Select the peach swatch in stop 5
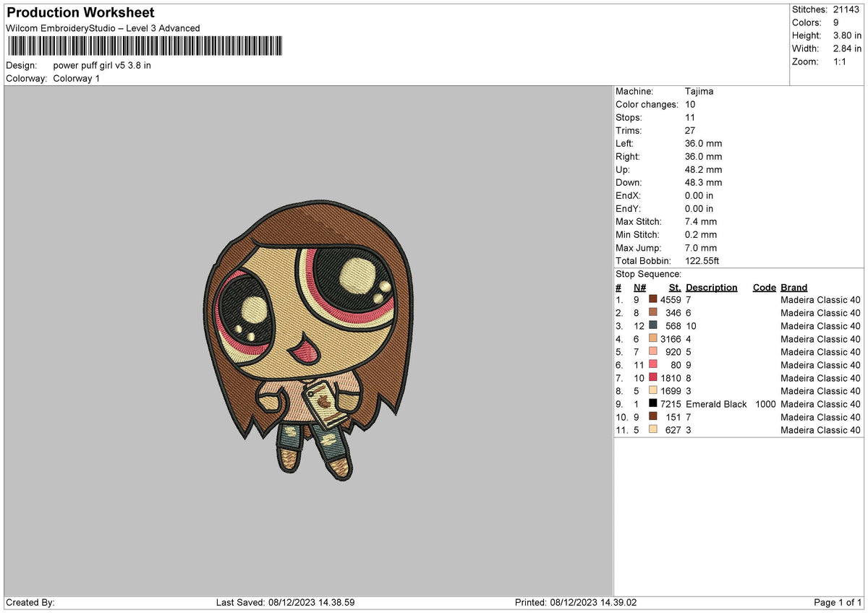The width and height of the screenshot is (868, 613). tap(652, 351)
